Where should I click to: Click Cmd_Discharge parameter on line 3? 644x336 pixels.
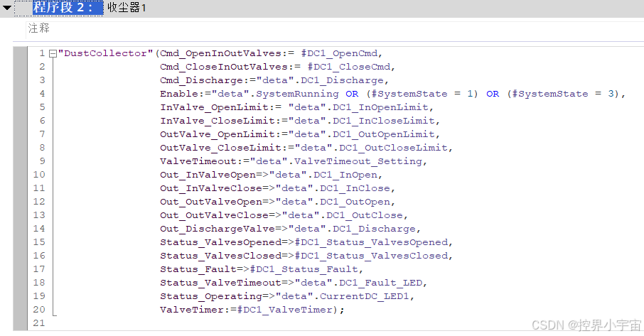pyautogui.click(x=201, y=80)
